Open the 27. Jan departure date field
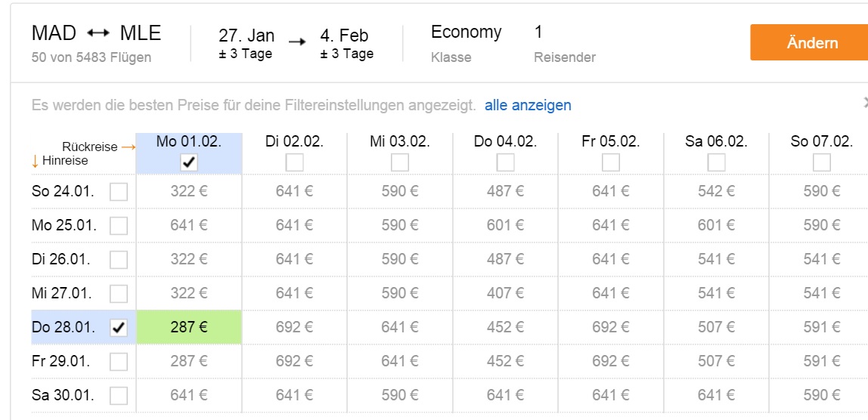 [246, 43]
